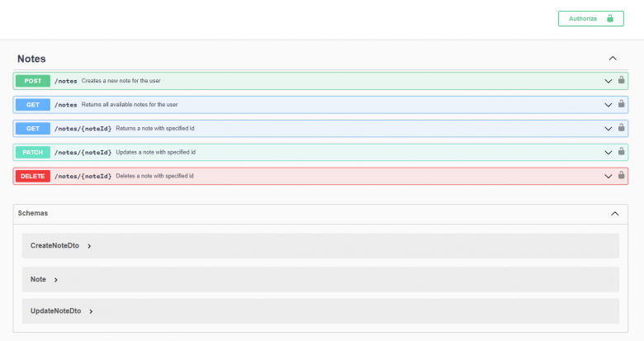The image size is (644, 341).
Task: Click the Notes section heading
Action: click(31, 59)
